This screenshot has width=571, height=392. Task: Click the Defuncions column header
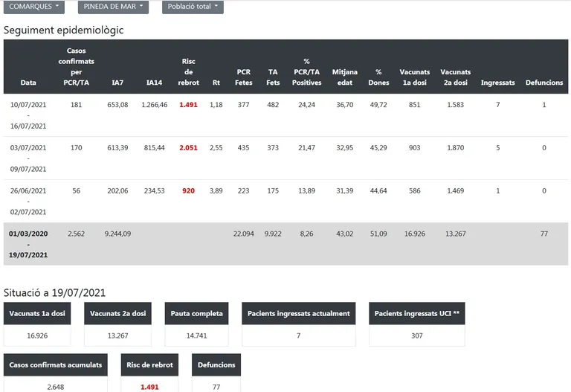click(544, 83)
